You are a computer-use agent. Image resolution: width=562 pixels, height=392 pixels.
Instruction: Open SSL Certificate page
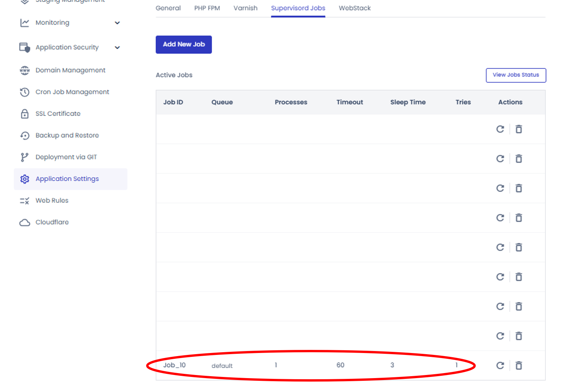58,114
